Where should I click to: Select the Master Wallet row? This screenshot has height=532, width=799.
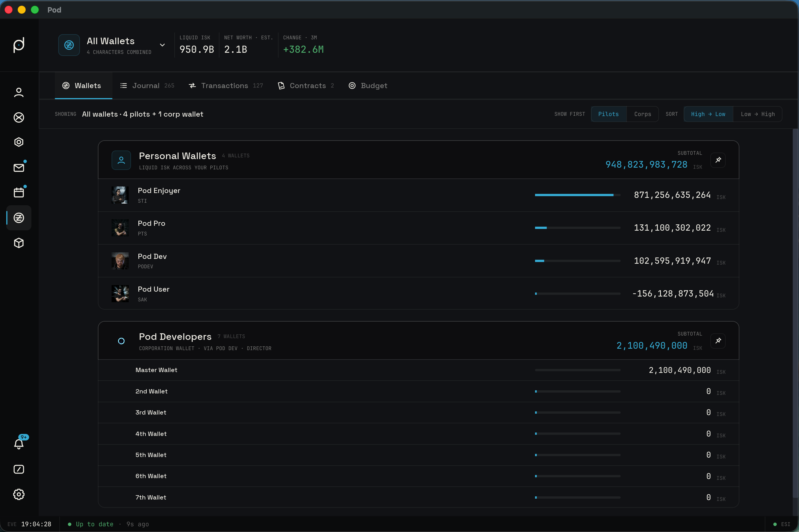418,370
